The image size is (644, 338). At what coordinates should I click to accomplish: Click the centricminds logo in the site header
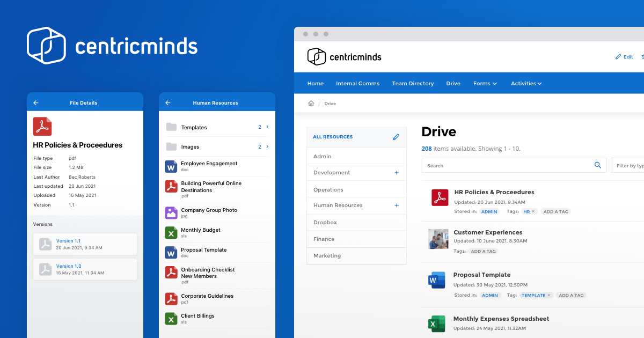point(343,56)
